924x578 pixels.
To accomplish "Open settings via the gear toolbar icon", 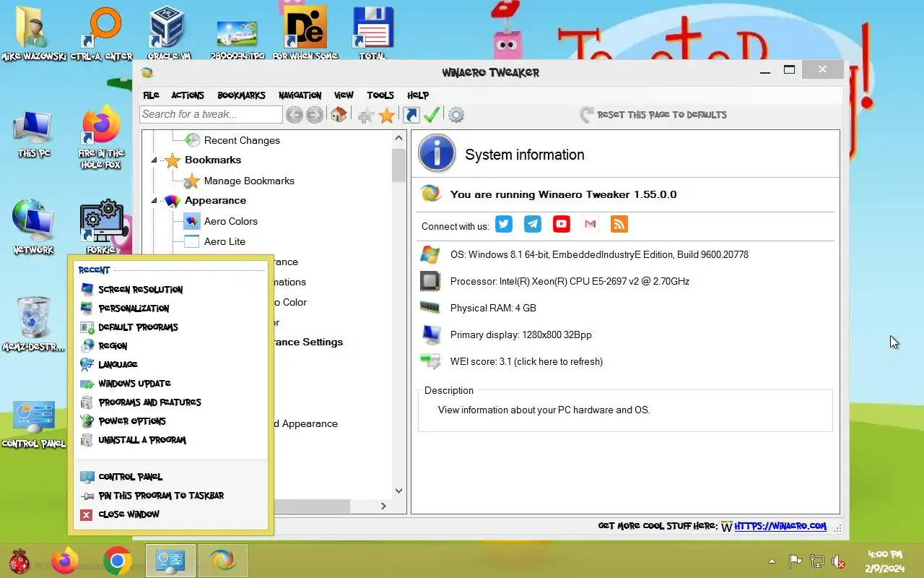I will coord(456,115).
